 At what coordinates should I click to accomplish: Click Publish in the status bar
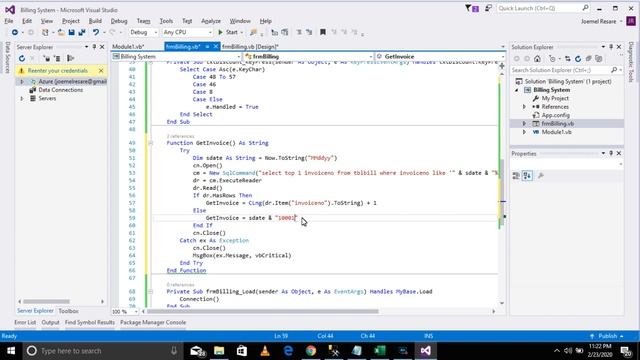tap(607, 336)
